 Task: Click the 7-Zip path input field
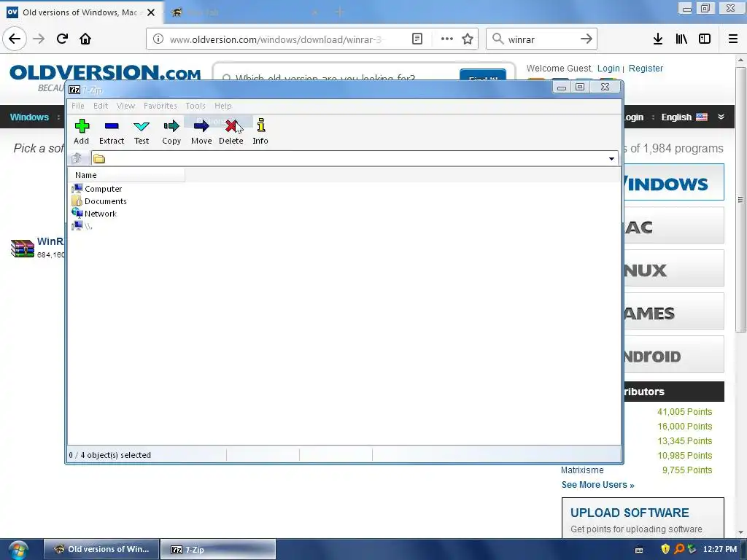pyautogui.click(x=355, y=158)
